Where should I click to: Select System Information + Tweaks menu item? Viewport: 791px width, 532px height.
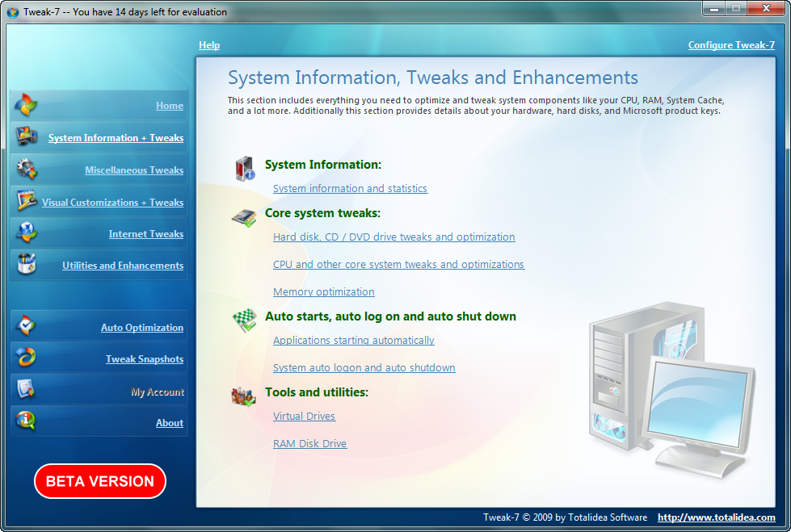coord(116,138)
